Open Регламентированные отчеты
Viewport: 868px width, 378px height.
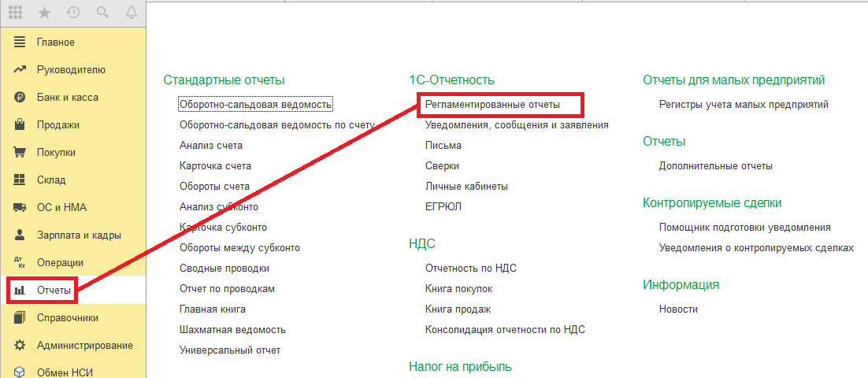492,104
